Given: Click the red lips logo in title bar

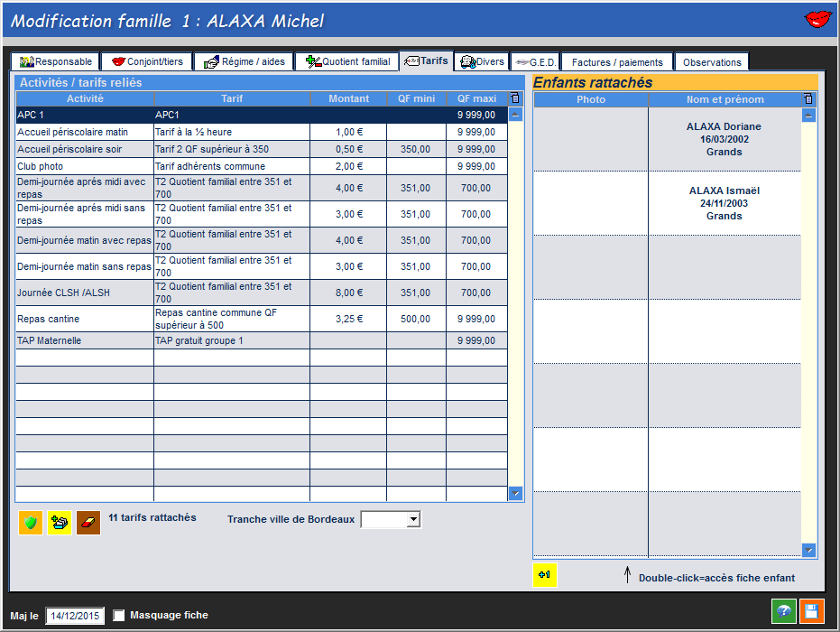Looking at the screenshot, I should tap(817, 19).
